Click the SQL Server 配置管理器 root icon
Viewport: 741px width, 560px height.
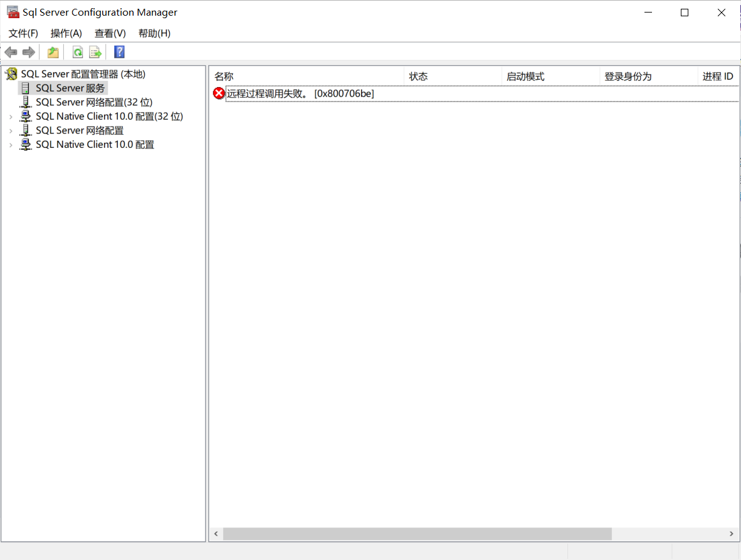tap(11, 73)
